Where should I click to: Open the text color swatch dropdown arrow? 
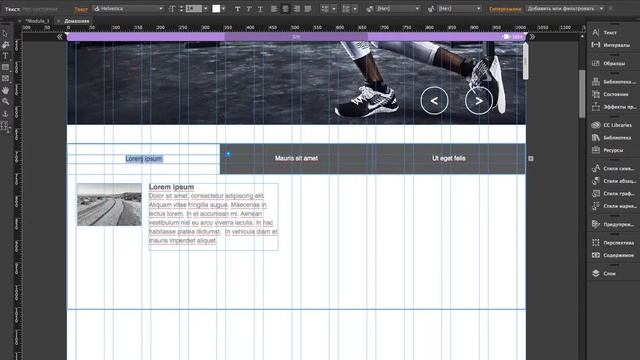tap(223, 9)
